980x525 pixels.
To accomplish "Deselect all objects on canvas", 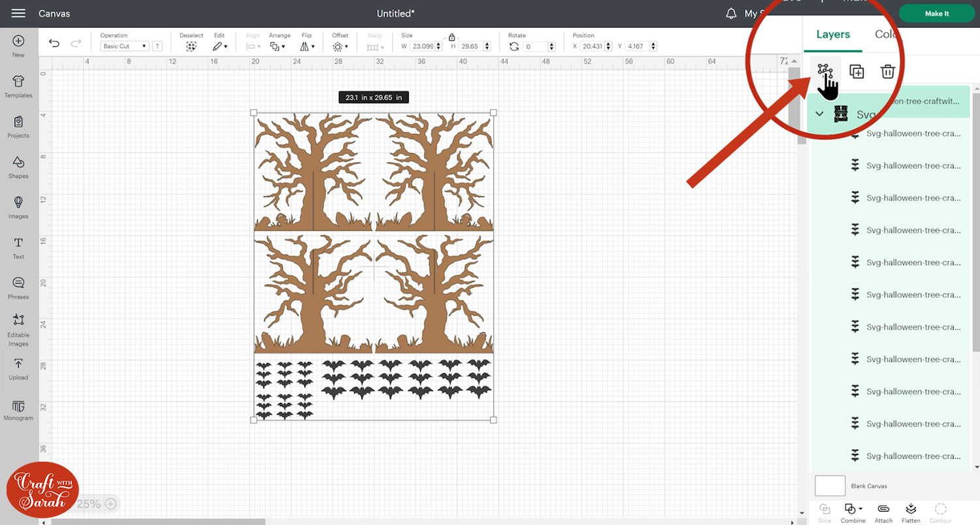I will pos(191,46).
